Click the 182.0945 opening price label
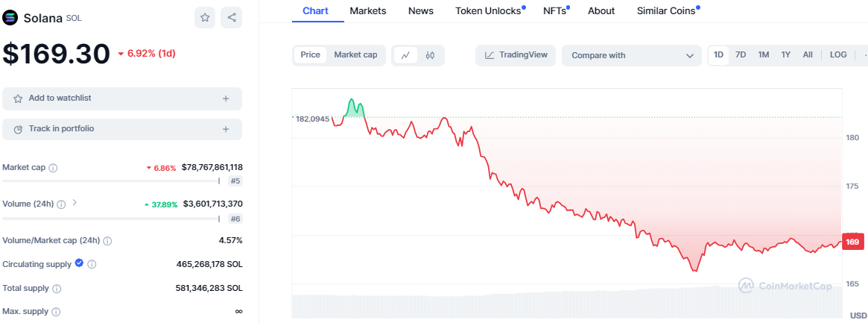This screenshot has width=868, height=323. click(311, 119)
